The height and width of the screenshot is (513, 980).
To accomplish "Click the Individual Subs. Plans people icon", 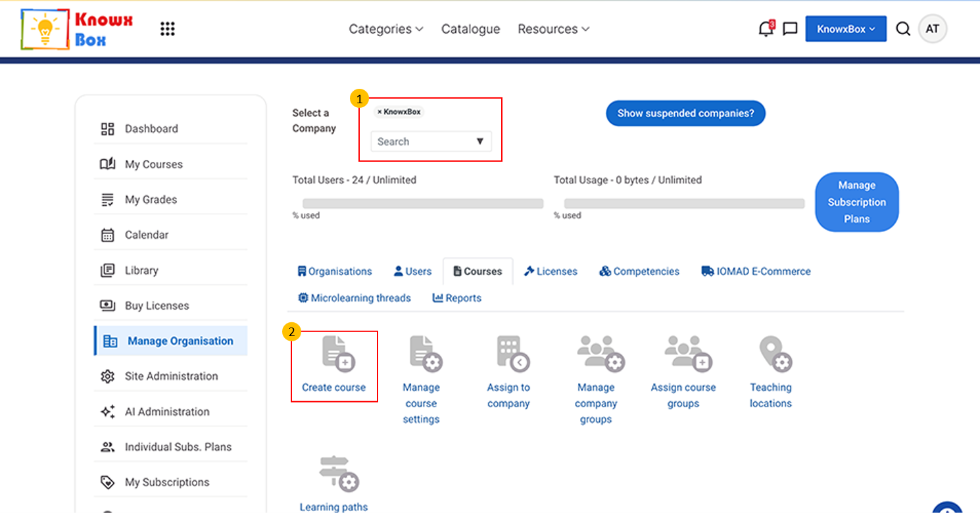I will pos(107,447).
